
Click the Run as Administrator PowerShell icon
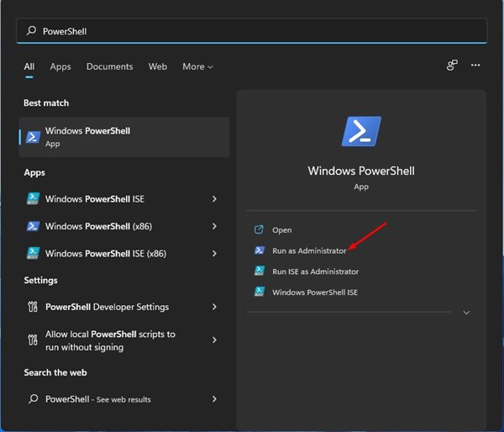260,250
